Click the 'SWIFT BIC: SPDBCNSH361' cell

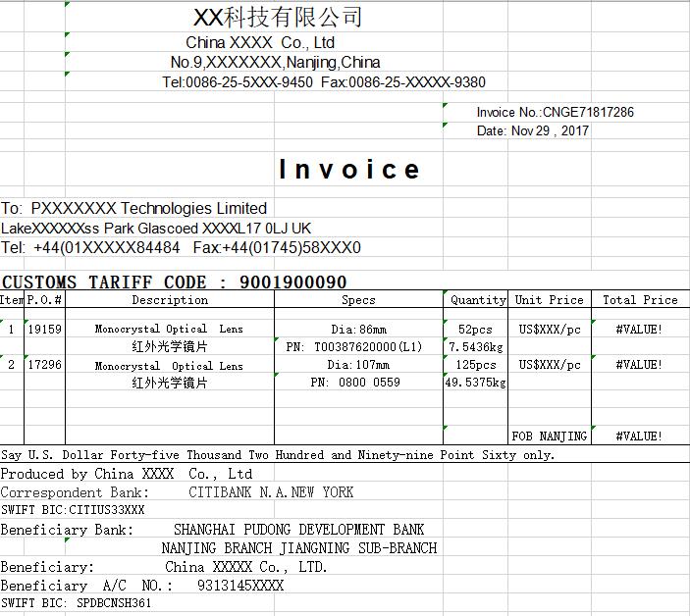tap(77, 603)
